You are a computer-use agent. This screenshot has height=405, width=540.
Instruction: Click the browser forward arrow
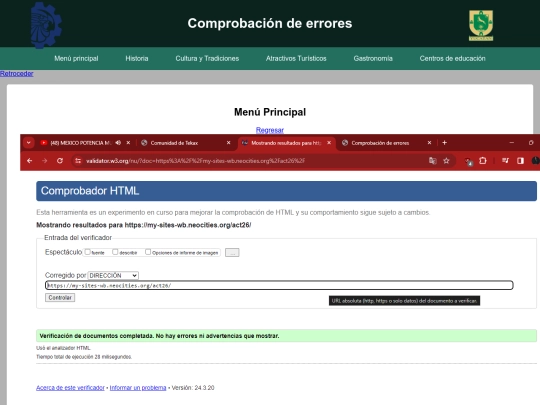click(x=44, y=161)
